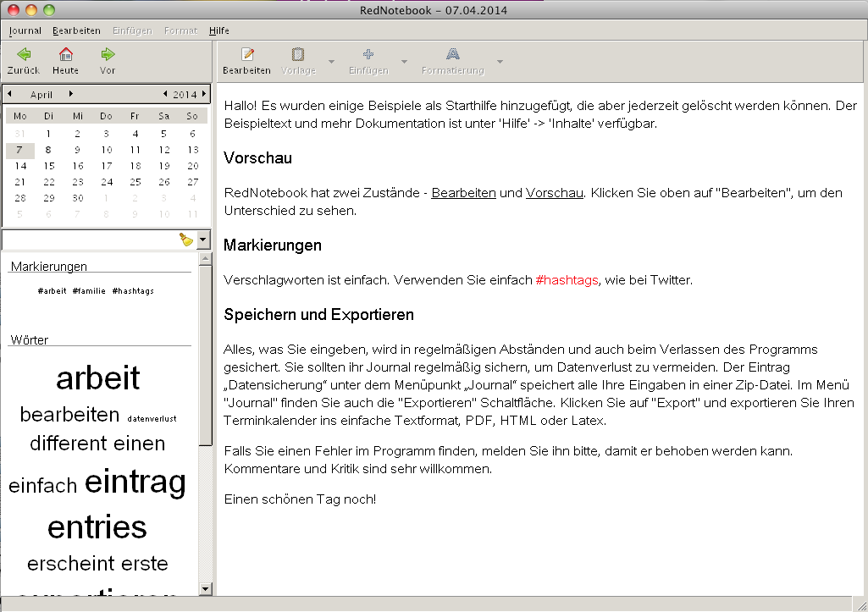Screen dimensions: 868x612
Task: Select April 30 in the calendar
Action: (x=78, y=198)
